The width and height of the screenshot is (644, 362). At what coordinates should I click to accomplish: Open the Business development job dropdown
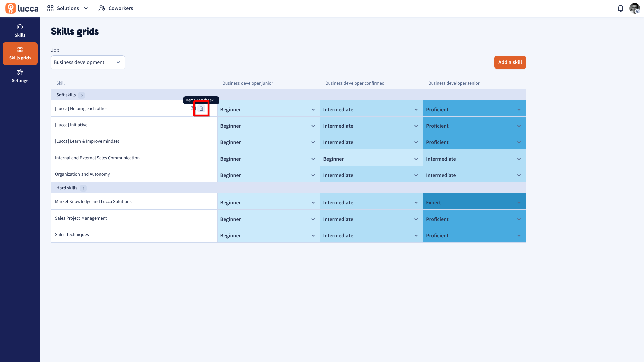tap(88, 62)
